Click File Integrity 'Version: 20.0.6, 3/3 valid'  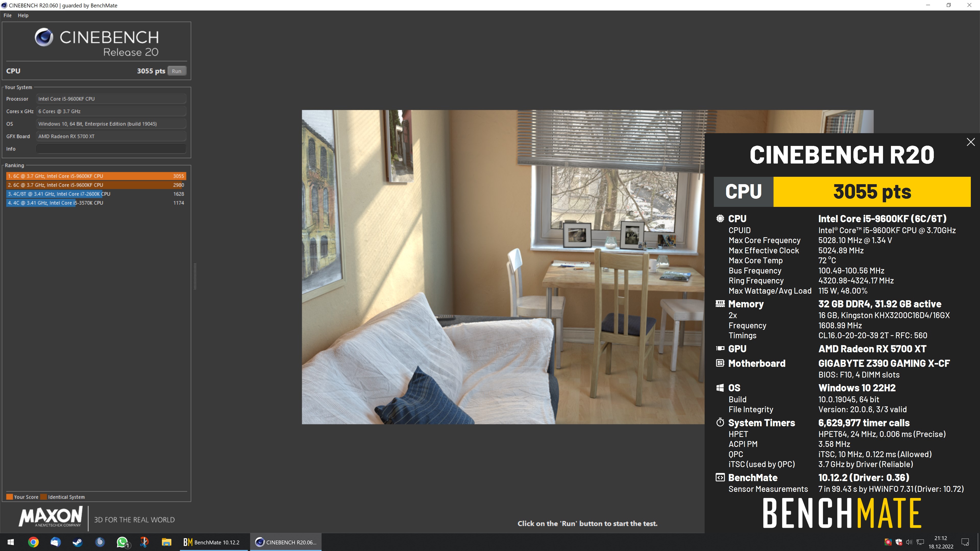862,409
